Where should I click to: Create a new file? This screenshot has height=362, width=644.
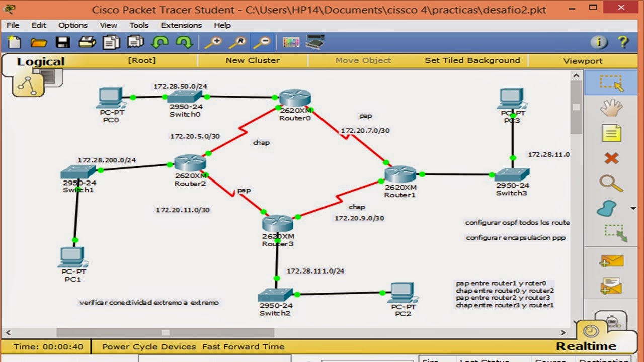click(14, 42)
